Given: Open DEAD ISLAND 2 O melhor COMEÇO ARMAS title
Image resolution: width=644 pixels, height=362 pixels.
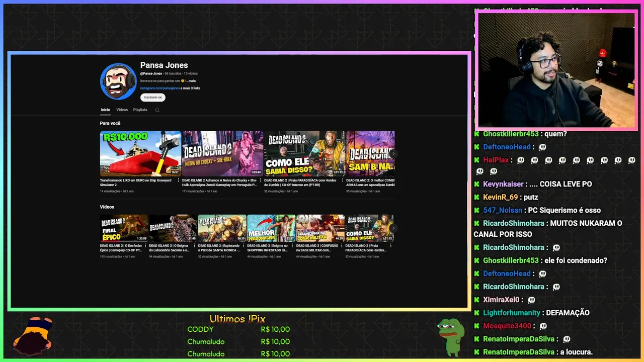Looking at the screenshot, I should pyautogui.click(x=370, y=183).
